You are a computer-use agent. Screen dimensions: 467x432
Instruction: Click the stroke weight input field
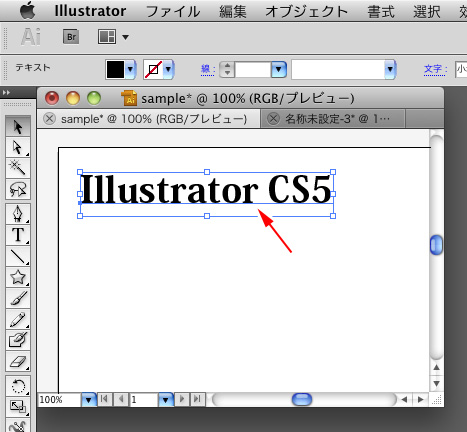click(x=253, y=69)
